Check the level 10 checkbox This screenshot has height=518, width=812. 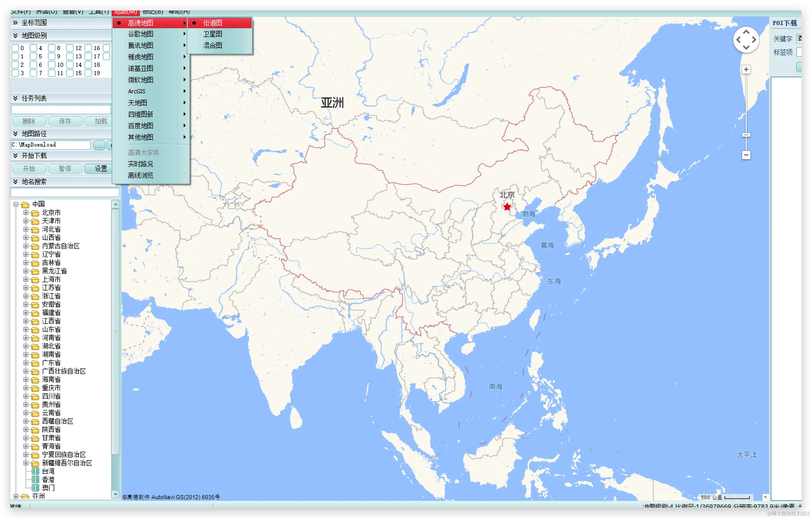[52, 65]
